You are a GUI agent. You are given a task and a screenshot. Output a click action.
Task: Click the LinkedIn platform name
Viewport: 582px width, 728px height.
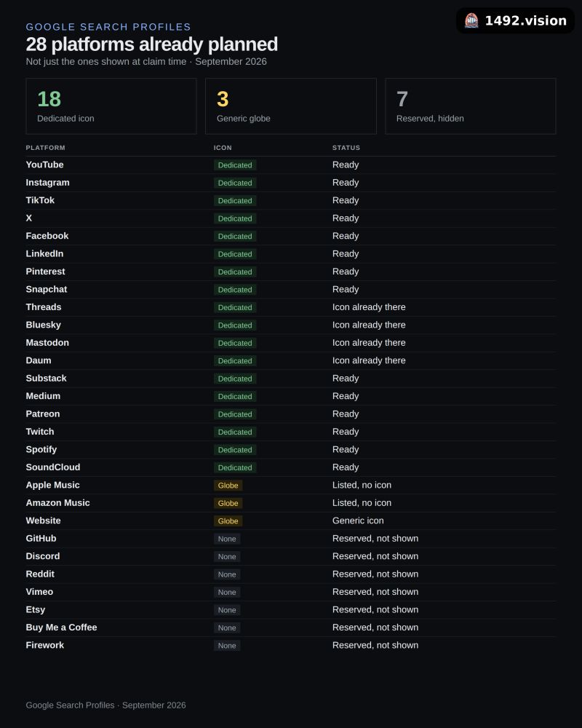pos(44,253)
